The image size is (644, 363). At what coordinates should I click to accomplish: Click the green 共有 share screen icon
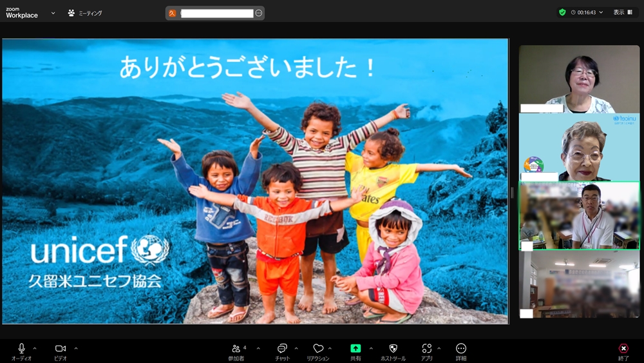[355, 349]
